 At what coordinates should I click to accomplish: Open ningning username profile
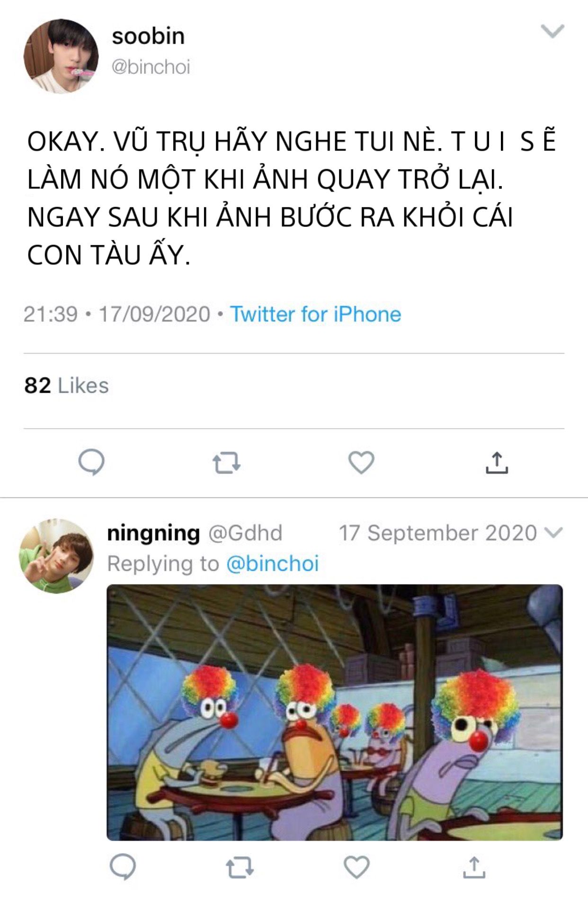[153, 533]
